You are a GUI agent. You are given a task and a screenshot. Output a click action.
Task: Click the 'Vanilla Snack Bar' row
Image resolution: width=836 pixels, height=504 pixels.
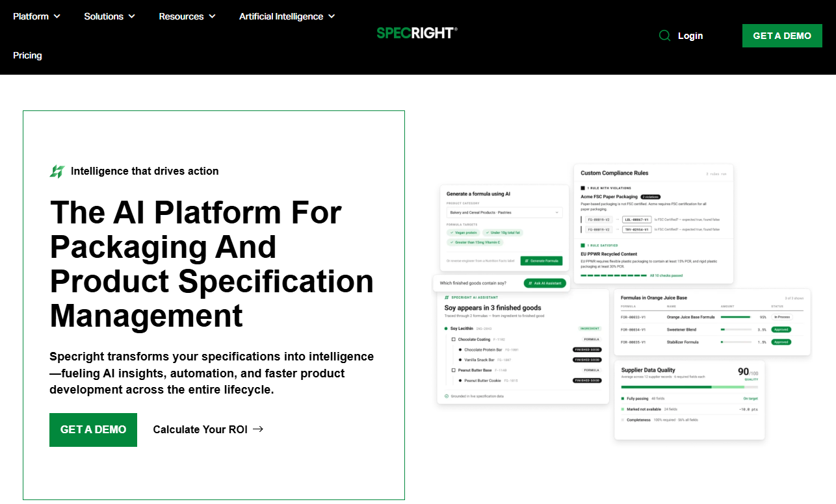click(x=529, y=360)
